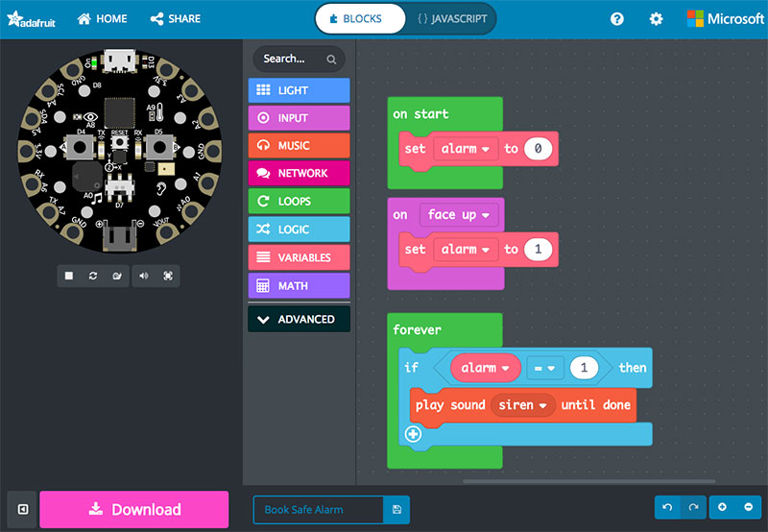Open the settings gear menu
The image size is (768, 532).
[x=656, y=19]
